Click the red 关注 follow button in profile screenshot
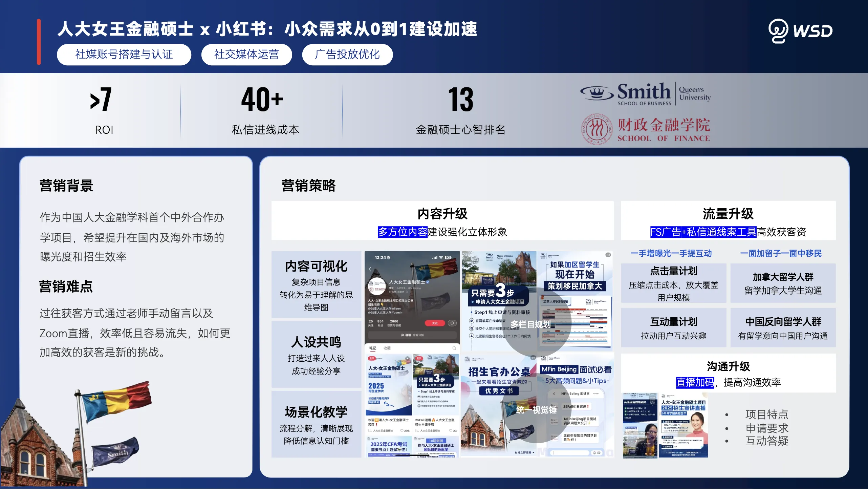 point(435,323)
